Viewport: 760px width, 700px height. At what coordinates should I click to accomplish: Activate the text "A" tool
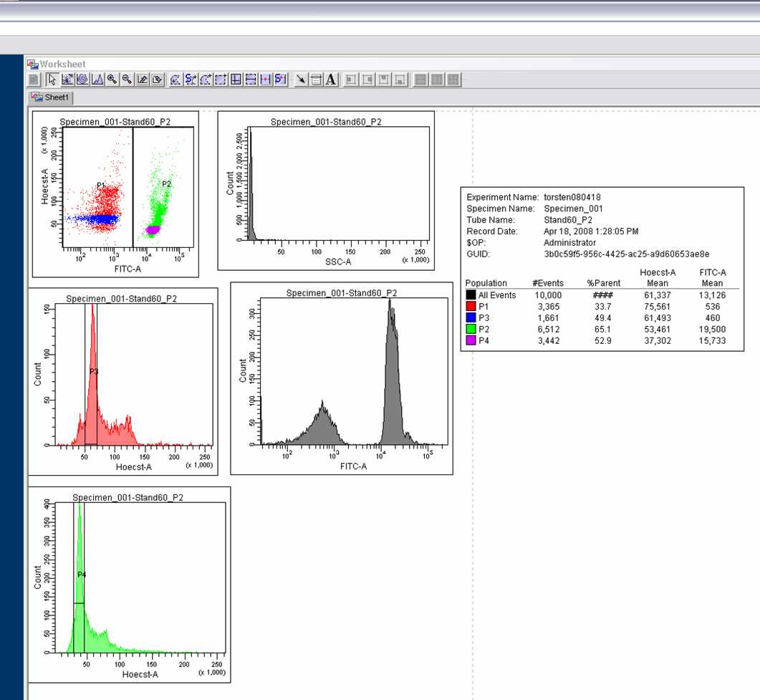tap(331, 80)
